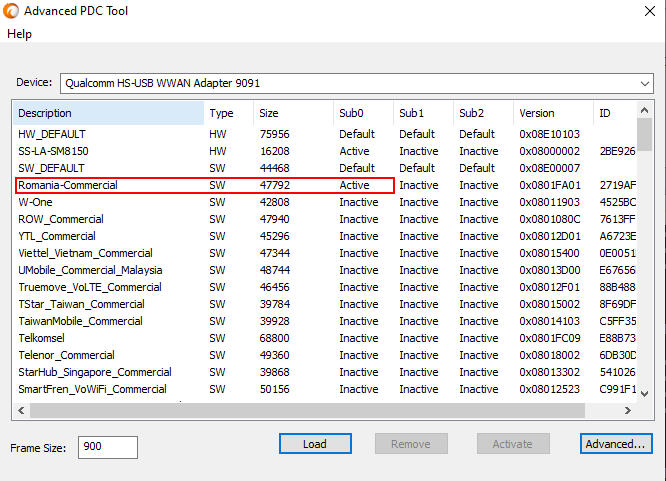666x481 pixels.
Task: Select the SmartFren_VoWiFi_Commercial row
Action: pyautogui.click(x=325, y=389)
